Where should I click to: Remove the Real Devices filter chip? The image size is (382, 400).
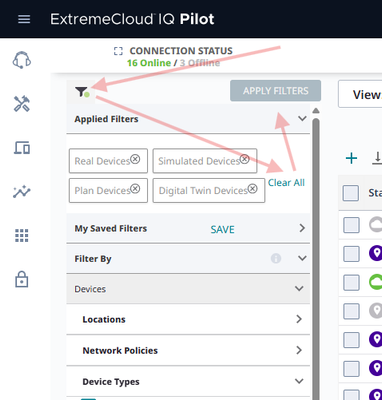135,159
